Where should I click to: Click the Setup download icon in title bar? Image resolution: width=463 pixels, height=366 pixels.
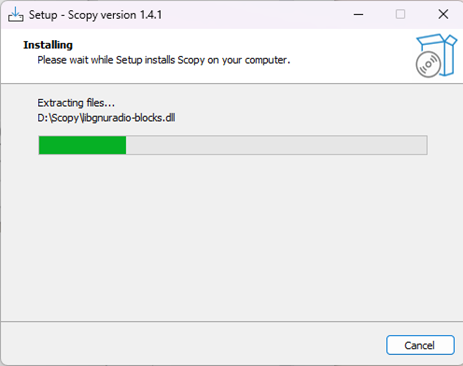15,14
